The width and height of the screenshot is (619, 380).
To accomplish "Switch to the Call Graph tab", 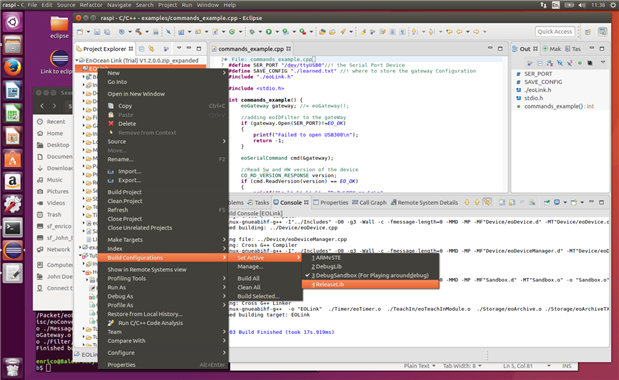I will 369,202.
